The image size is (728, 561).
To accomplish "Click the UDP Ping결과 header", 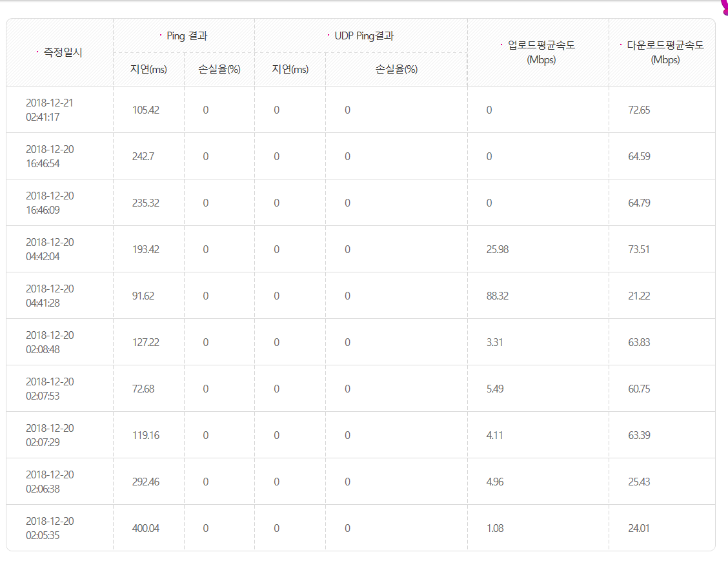I will pyautogui.click(x=363, y=36).
